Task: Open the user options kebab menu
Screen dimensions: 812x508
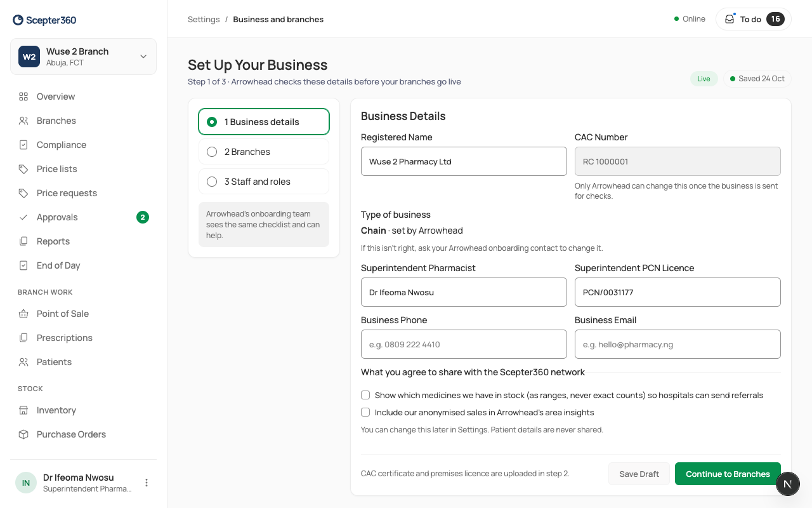Action: (x=147, y=483)
